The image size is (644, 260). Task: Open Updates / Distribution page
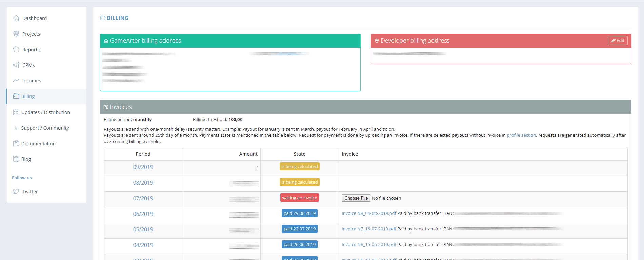click(46, 112)
